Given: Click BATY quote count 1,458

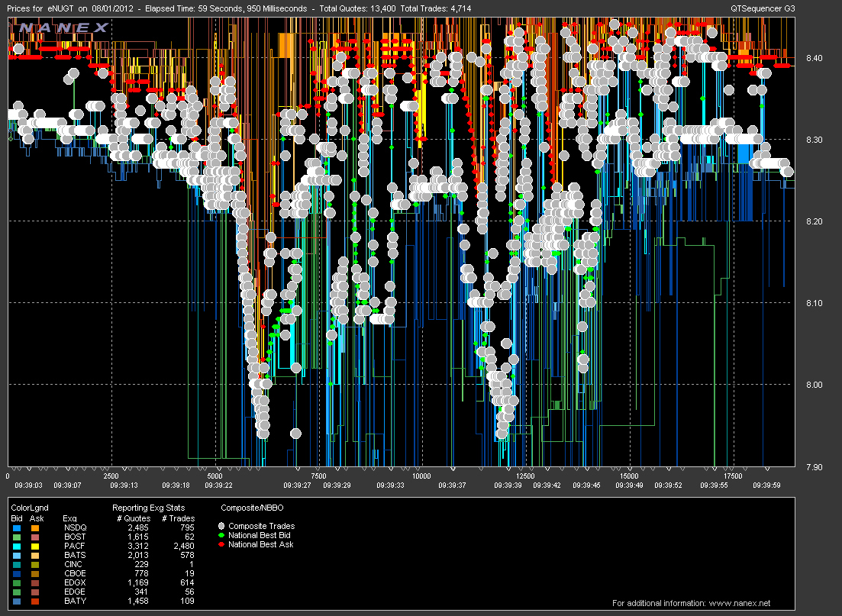Looking at the screenshot, I should point(138,601).
